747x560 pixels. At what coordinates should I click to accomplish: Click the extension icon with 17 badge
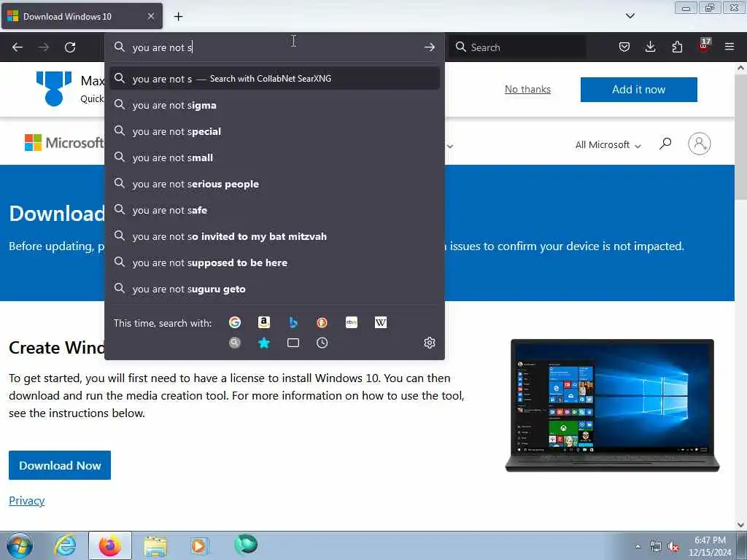pos(704,46)
